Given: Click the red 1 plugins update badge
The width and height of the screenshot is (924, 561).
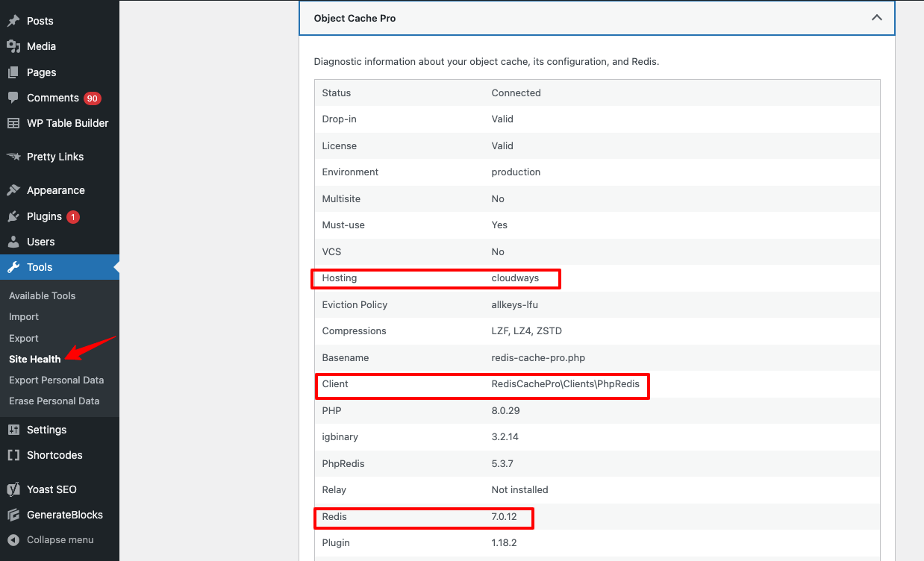Looking at the screenshot, I should 73,217.
